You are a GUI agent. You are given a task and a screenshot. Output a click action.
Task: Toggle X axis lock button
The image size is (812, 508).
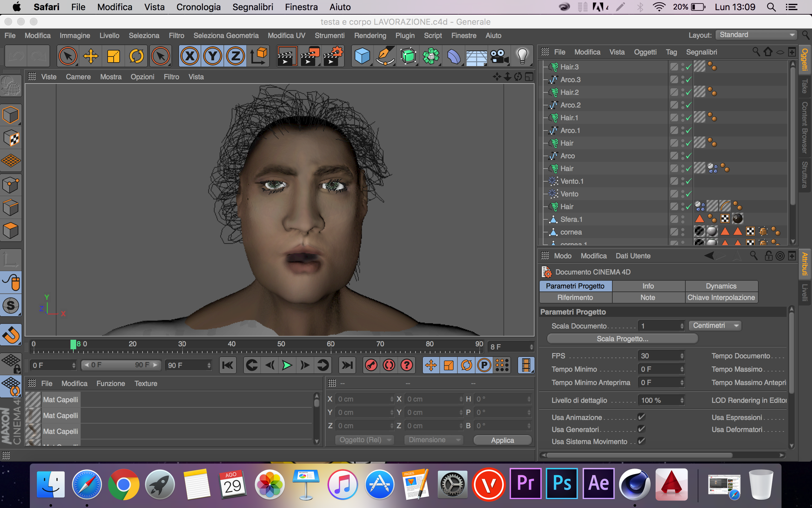tap(190, 56)
